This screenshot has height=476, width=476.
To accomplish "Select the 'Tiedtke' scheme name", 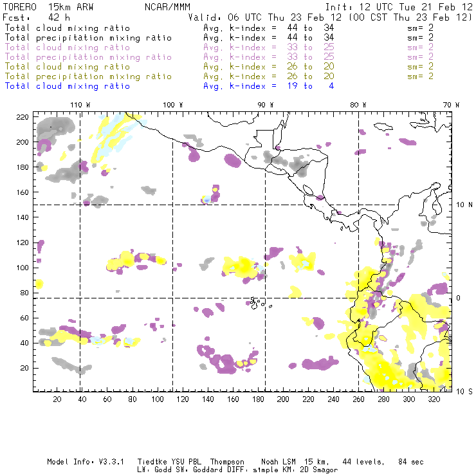I will pyautogui.click(x=152, y=462).
